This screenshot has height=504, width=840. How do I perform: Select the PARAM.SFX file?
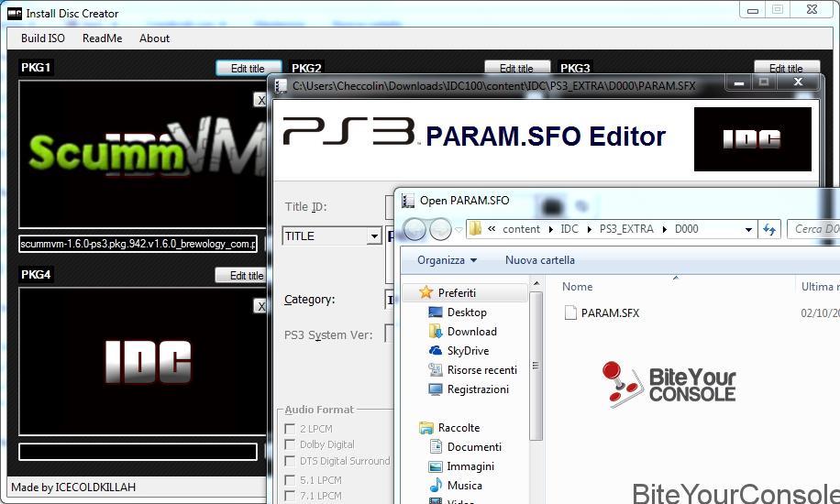610,312
